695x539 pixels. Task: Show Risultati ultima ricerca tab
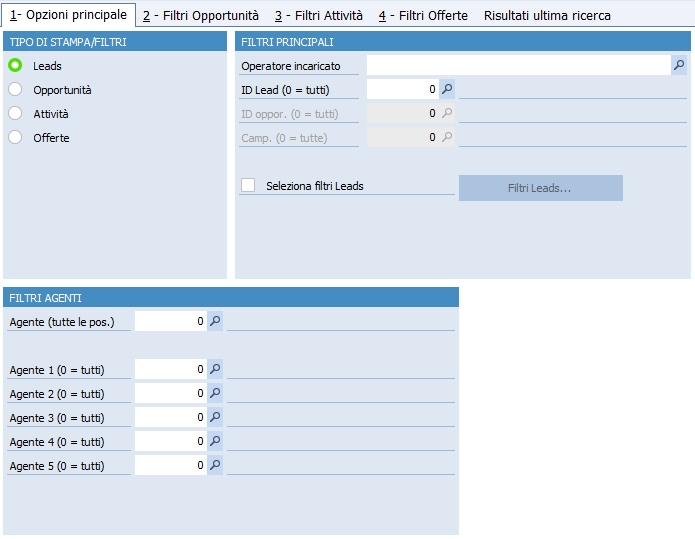point(547,16)
